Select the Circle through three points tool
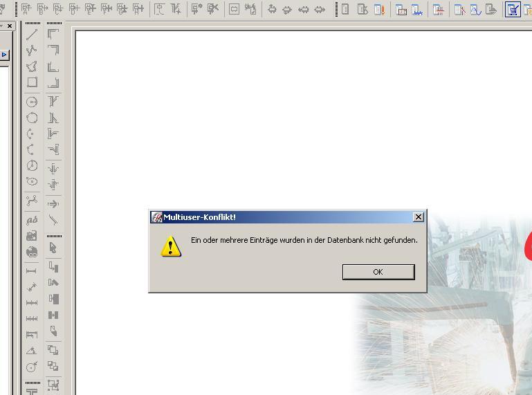Viewport: 532px width, 395px height. [32, 118]
